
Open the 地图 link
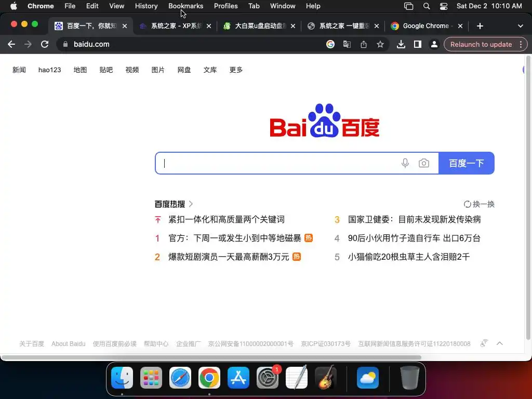[x=80, y=70]
